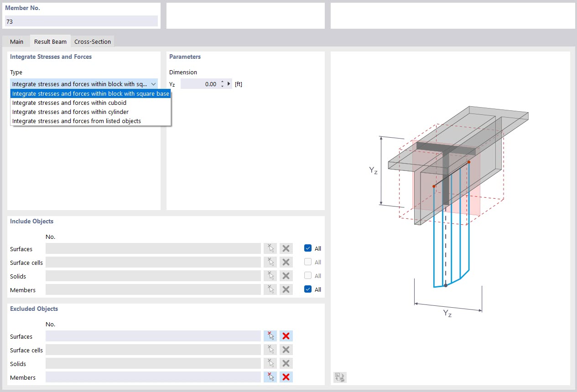This screenshot has width=577, height=392.
Task: Click the Member No. input field
Action: pyautogui.click(x=81, y=21)
